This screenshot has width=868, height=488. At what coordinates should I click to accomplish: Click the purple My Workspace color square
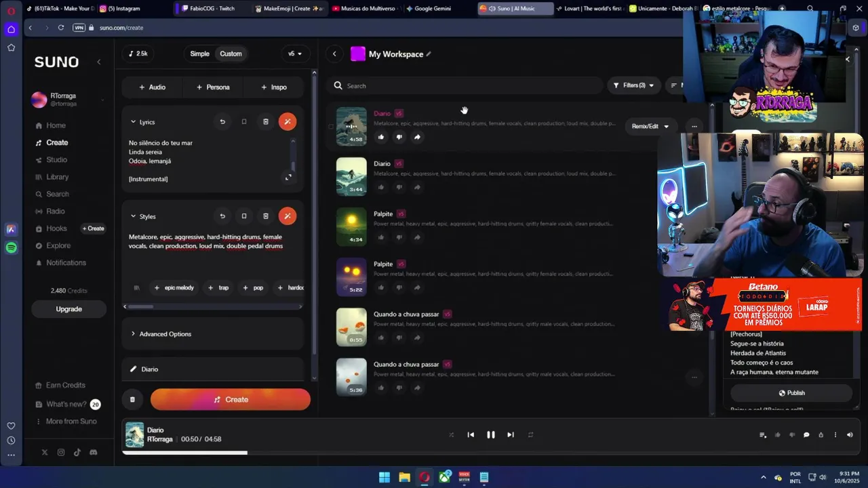(x=358, y=54)
